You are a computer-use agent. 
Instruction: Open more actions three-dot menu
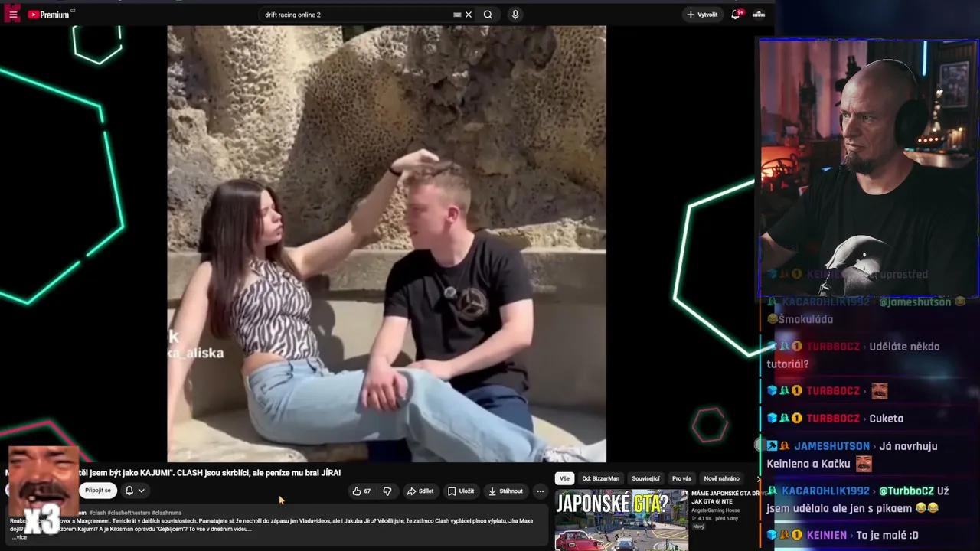tap(540, 491)
